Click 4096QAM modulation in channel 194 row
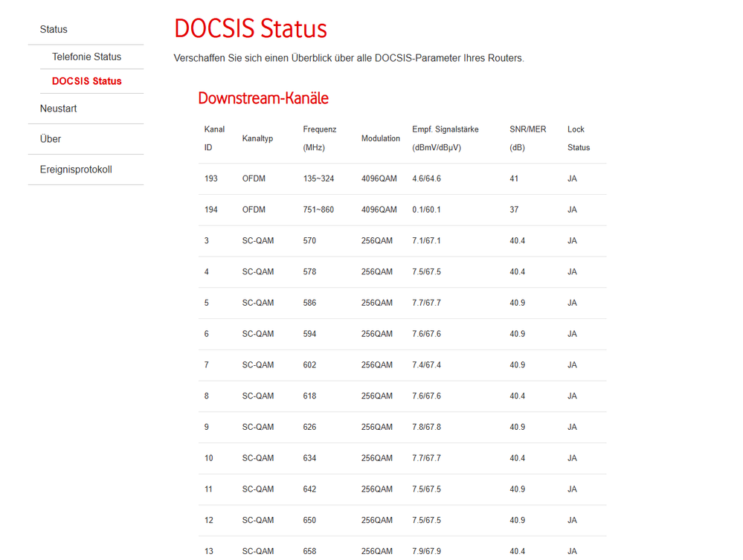 [379, 210]
